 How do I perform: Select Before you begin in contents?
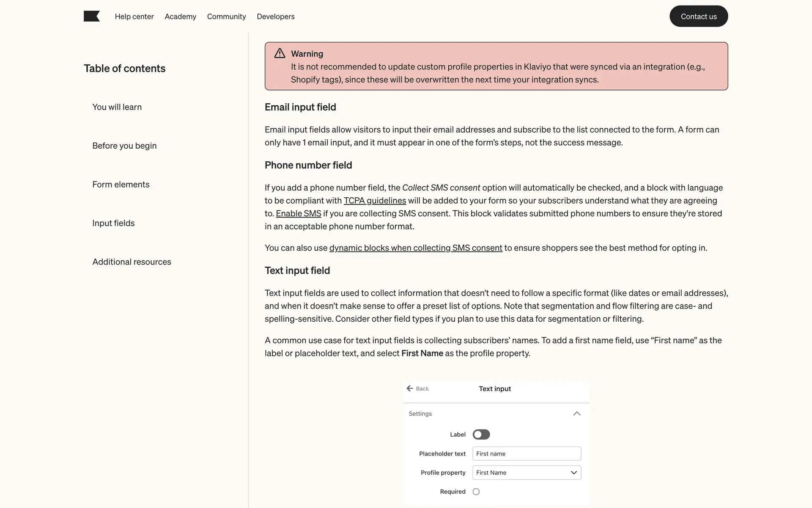pos(124,146)
